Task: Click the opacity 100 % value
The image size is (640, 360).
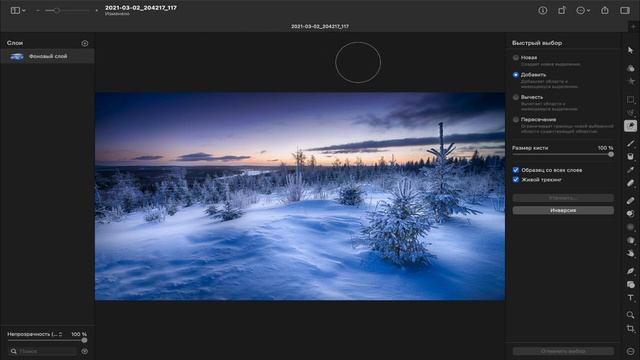Action: tap(79, 334)
